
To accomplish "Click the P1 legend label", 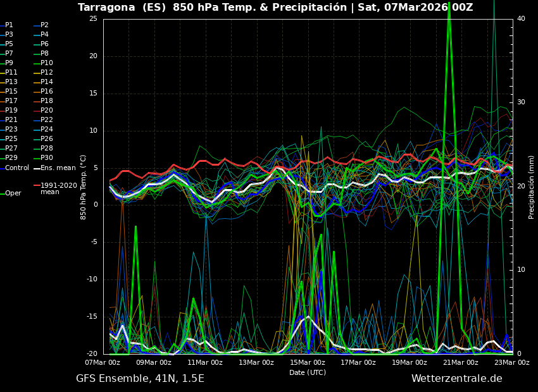I will click(x=9, y=25).
